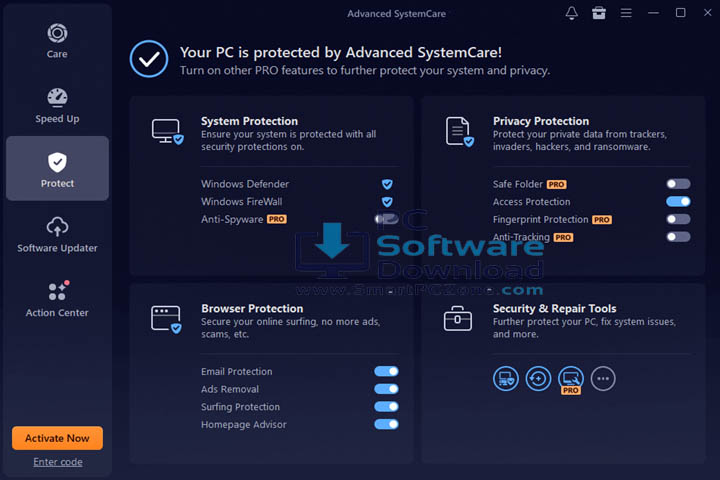Disable Access Protection switch
720x480 pixels.
point(678,201)
